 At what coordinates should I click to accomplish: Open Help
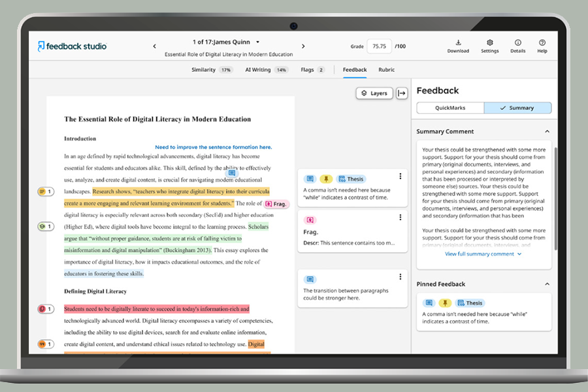(x=542, y=46)
